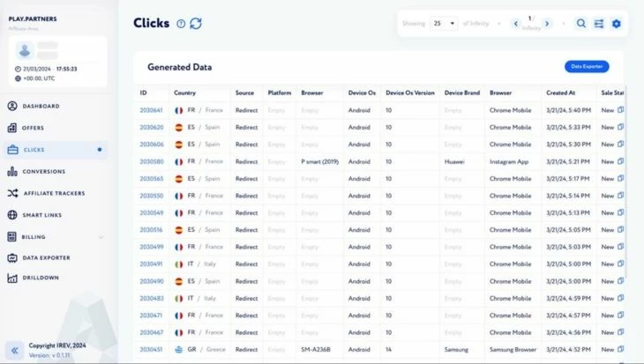Click the copy icon in row 2030467
The height and width of the screenshot is (364, 644).
tap(620, 332)
